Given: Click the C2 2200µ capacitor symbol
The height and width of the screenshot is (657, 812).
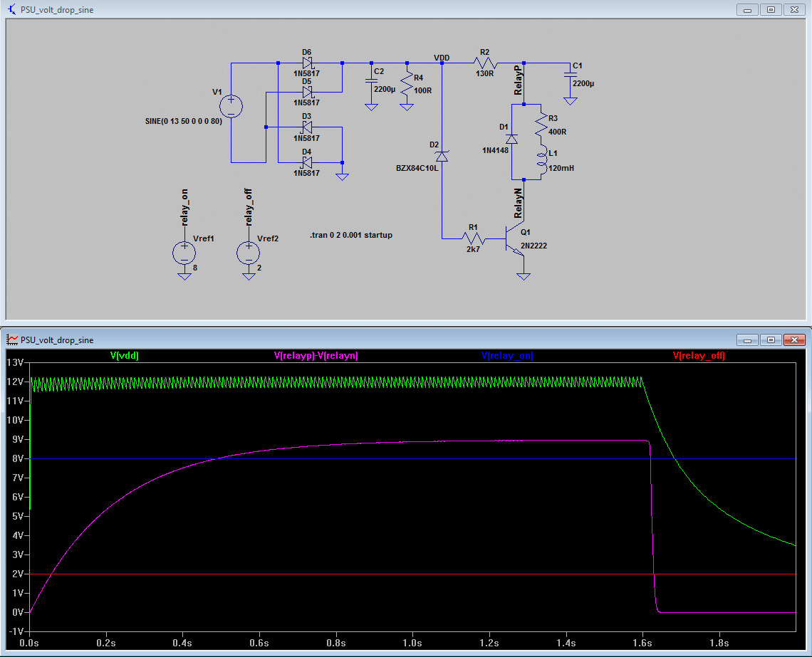Looking at the screenshot, I should pos(371,82).
